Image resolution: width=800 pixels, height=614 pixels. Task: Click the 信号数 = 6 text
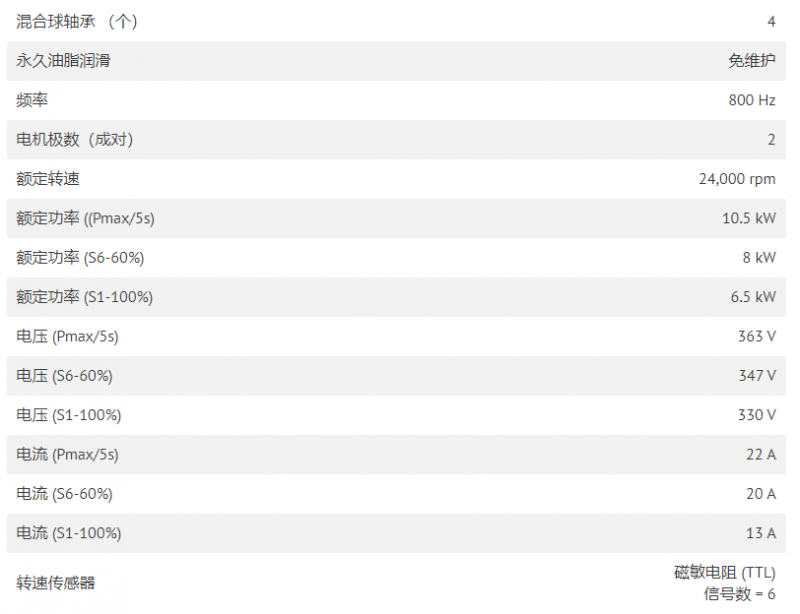point(739,594)
